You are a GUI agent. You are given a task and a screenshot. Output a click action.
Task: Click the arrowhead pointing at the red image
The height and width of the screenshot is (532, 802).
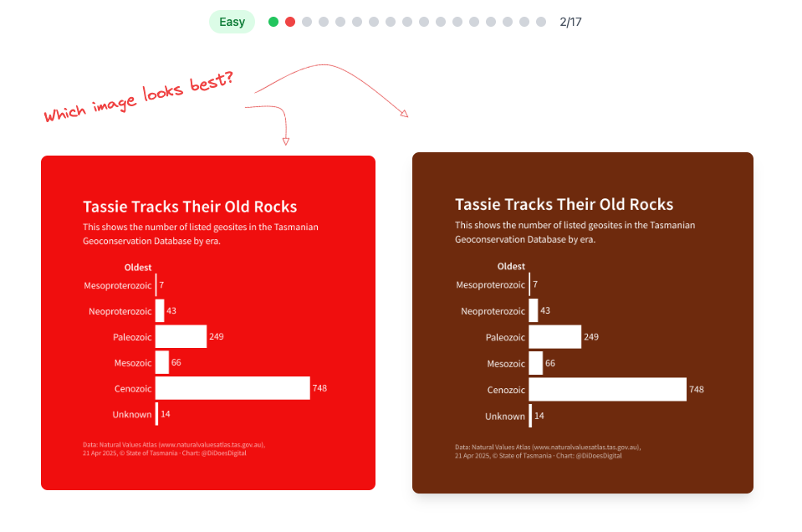coord(286,141)
